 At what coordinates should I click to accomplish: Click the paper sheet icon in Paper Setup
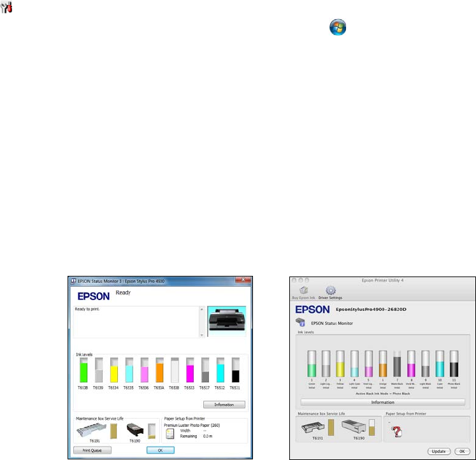click(x=169, y=434)
